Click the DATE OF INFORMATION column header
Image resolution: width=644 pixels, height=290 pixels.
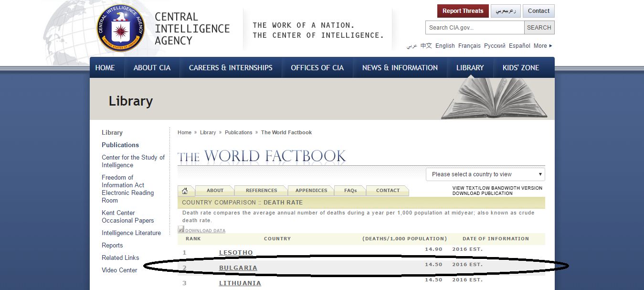pyautogui.click(x=496, y=239)
